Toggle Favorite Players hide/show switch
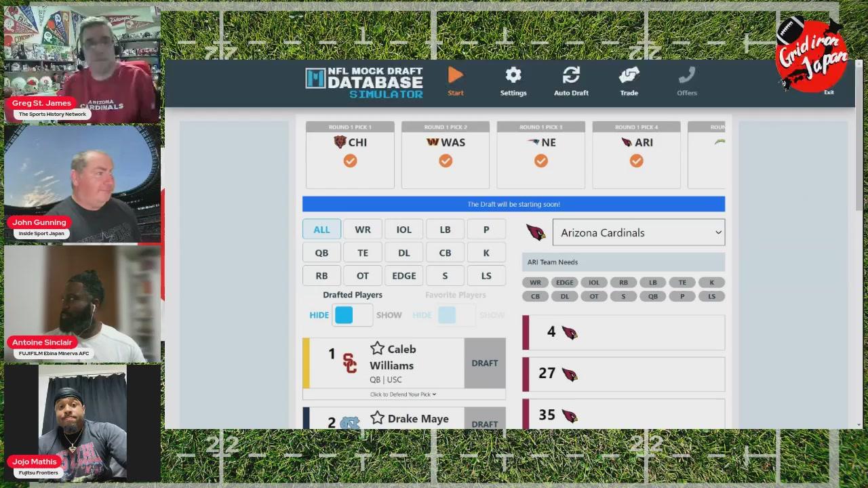The width and height of the screenshot is (868, 488). (456, 315)
